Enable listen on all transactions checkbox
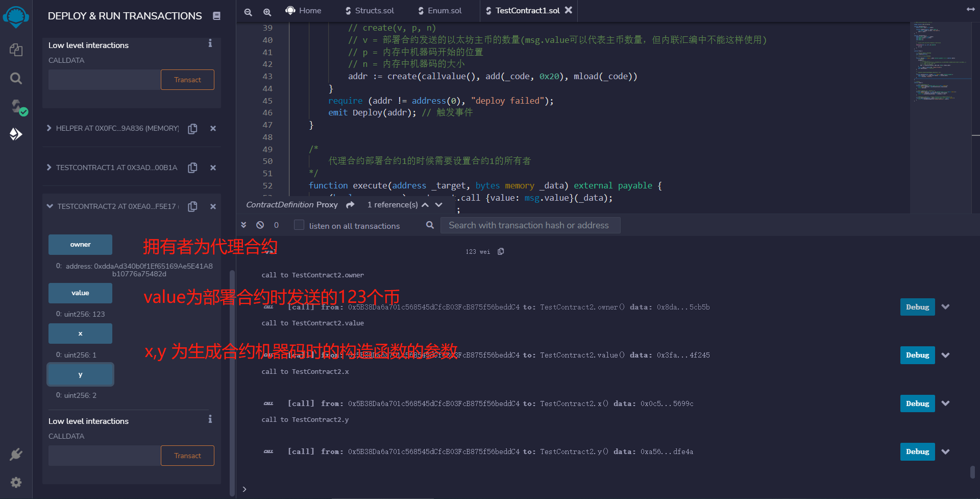 299,225
